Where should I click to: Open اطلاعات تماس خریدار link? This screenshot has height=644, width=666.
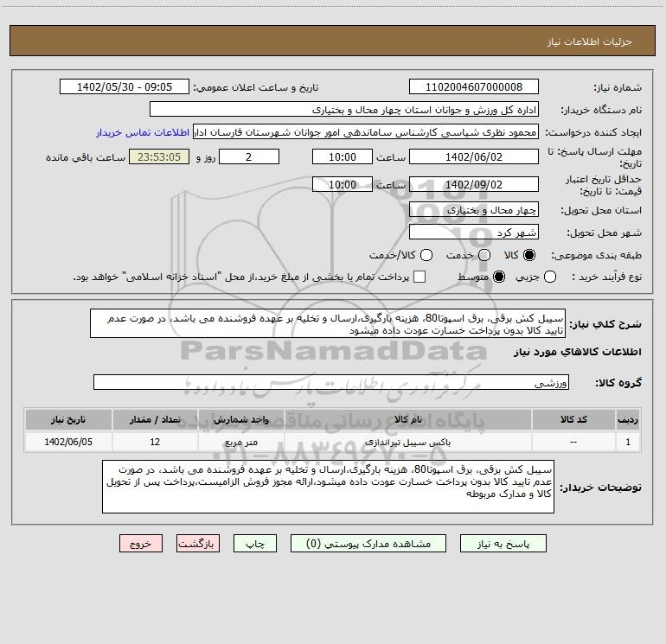(143, 132)
